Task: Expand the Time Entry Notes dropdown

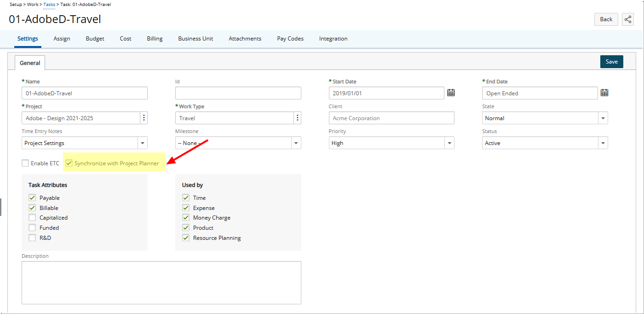Action: 143,143
